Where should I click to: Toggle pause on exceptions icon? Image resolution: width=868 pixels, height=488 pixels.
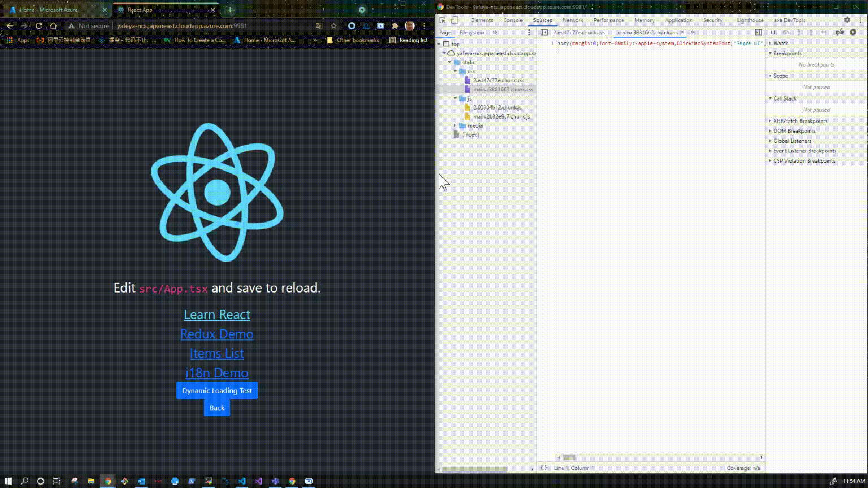click(853, 32)
